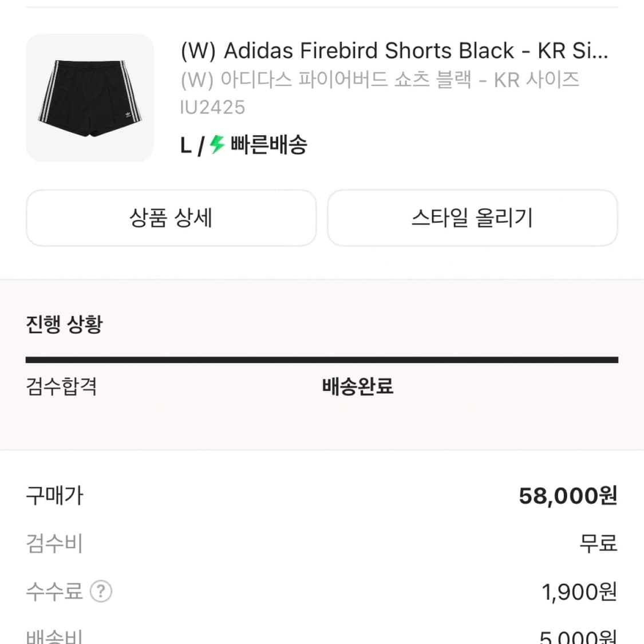Open the Adidas Firebird Shorts product thumbnail
The image size is (644, 644).
(89, 97)
